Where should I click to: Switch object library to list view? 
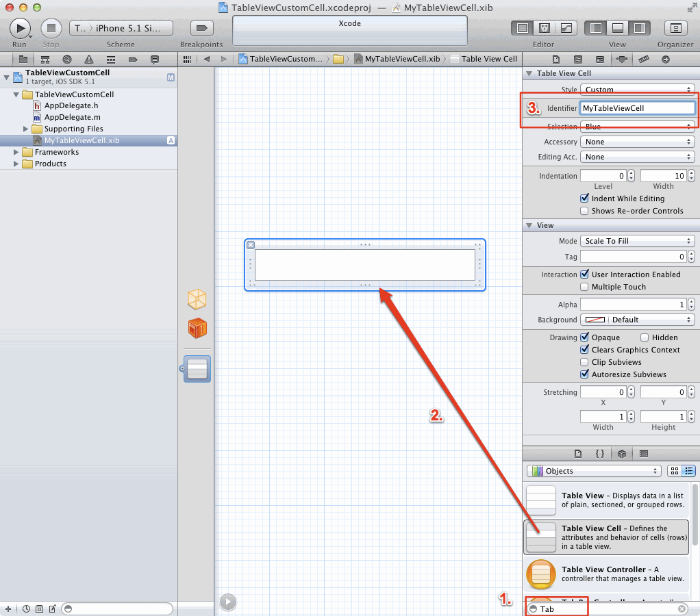click(688, 471)
